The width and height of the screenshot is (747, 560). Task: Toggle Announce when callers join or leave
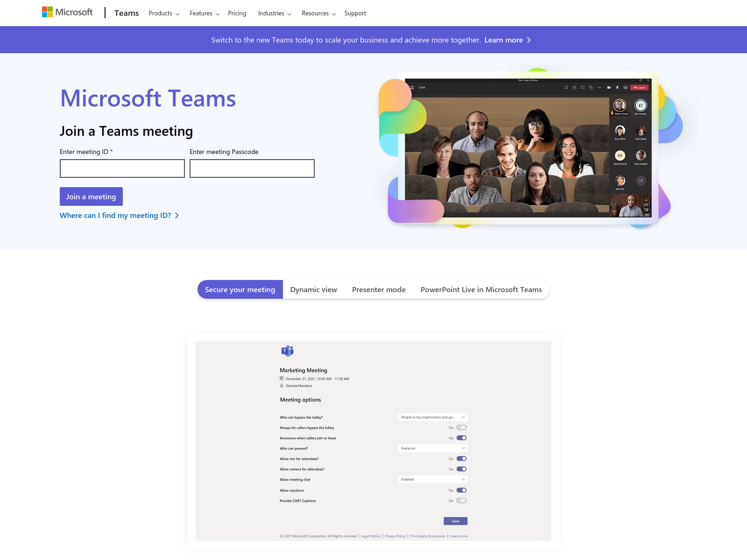(x=461, y=438)
